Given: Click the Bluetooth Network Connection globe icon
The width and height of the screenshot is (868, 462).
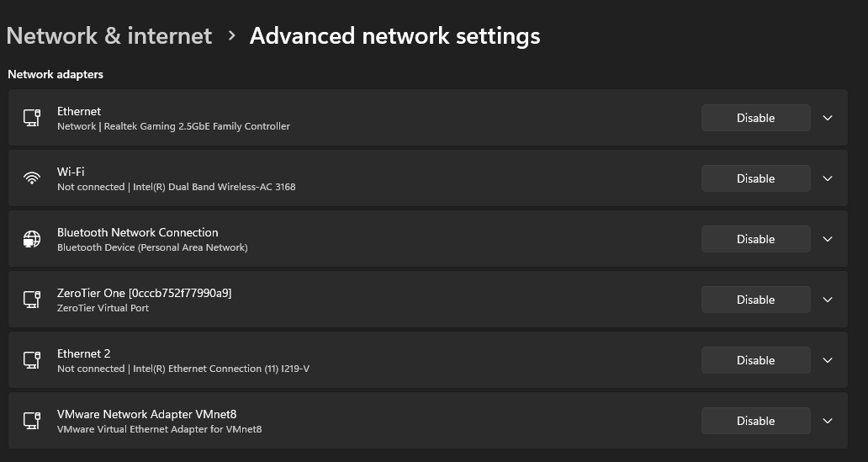Looking at the screenshot, I should tap(32, 239).
